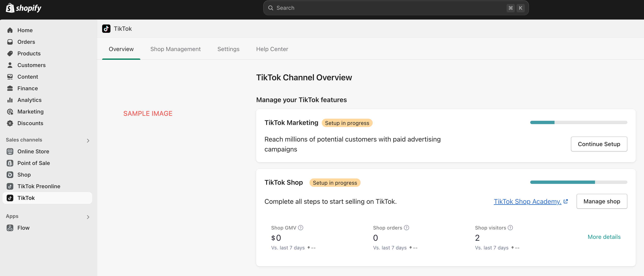Screen dimensions: 644x276
Task: Click the TikTok Shop setup progress bar
Action: [x=579, y=182]
